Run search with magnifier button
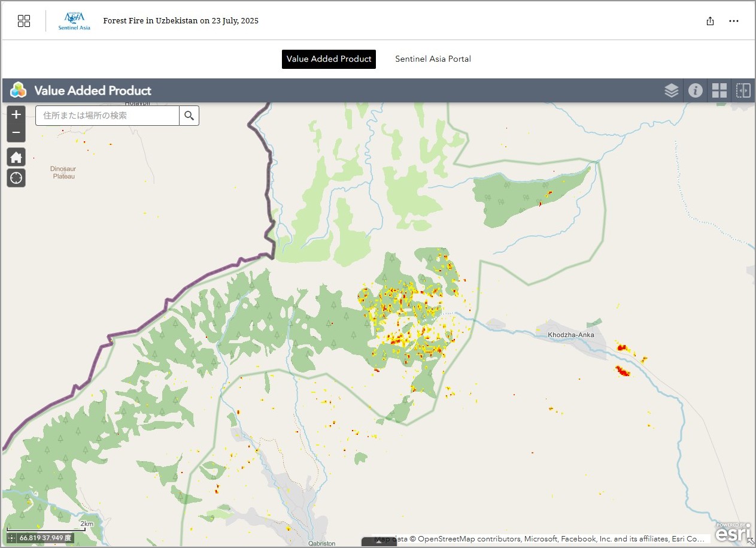The width and height of the screenshot is (756, 548). (189, 116)
